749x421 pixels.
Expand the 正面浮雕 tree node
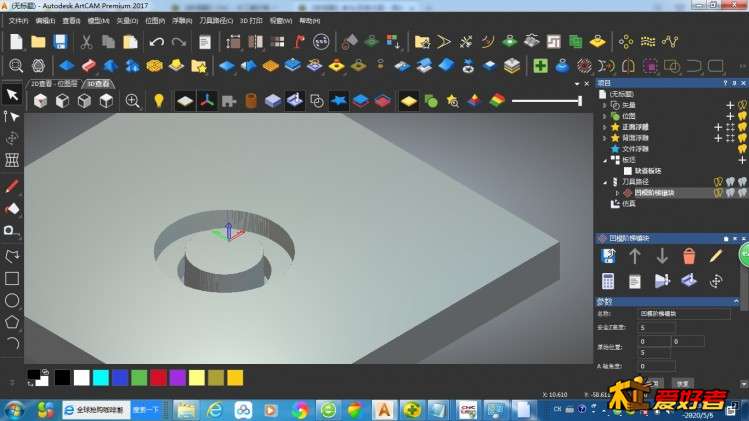[605, 127]
